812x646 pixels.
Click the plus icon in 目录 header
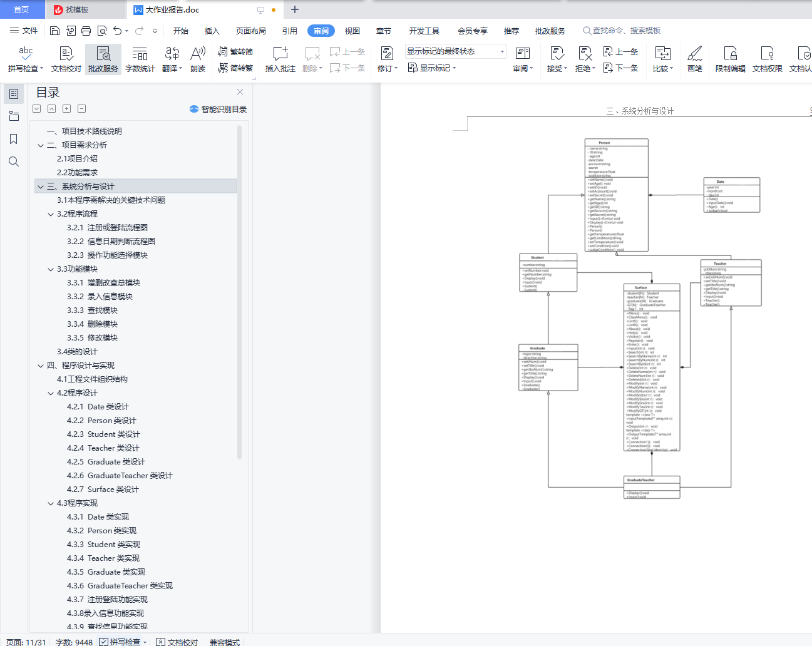[x=67, y=109]
